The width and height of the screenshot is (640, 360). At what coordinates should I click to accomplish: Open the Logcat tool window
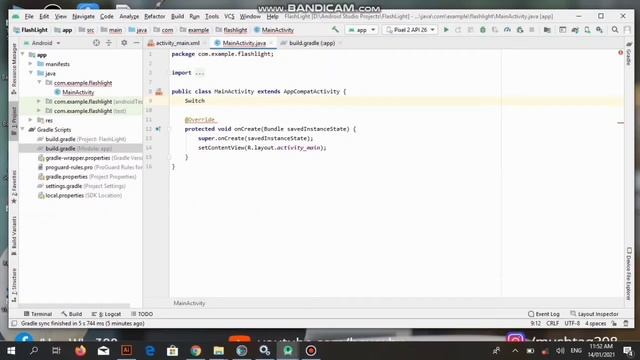pos(107,314)
